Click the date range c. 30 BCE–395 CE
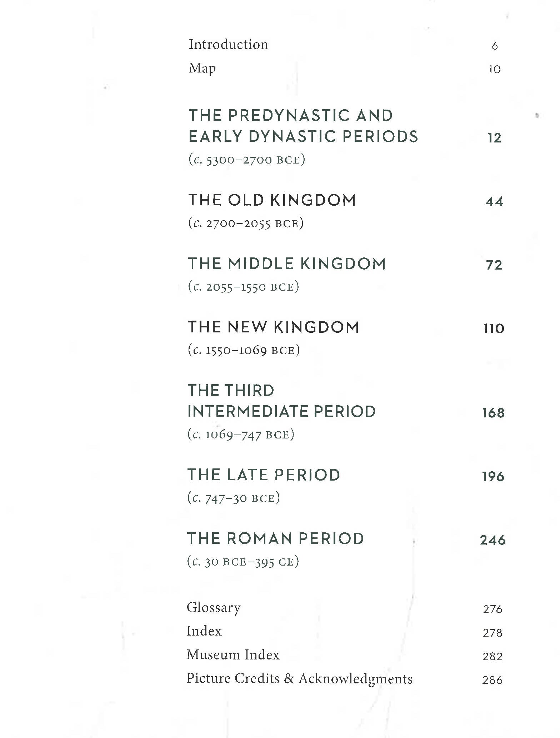 point(243,562)
